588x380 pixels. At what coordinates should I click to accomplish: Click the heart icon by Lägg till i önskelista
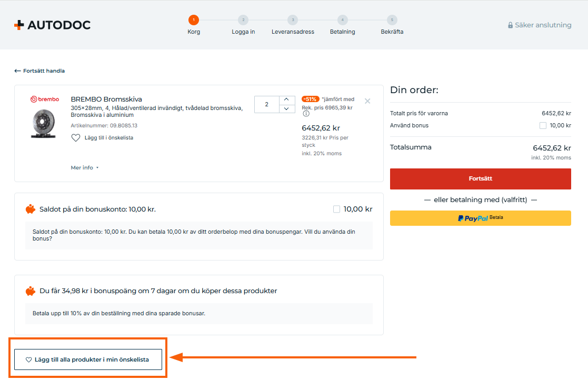pos(76,138)
